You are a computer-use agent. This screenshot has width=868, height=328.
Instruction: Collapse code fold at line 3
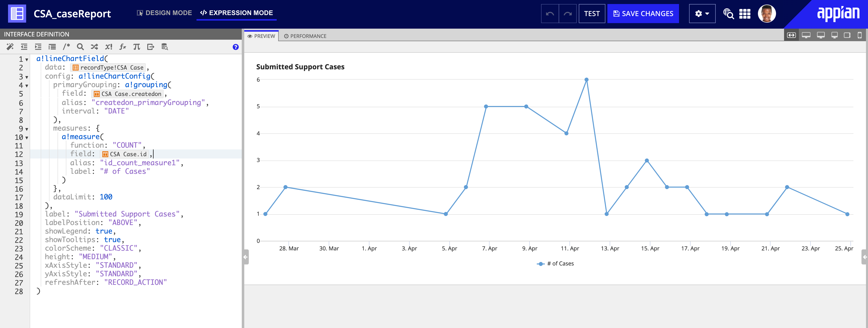27,77
